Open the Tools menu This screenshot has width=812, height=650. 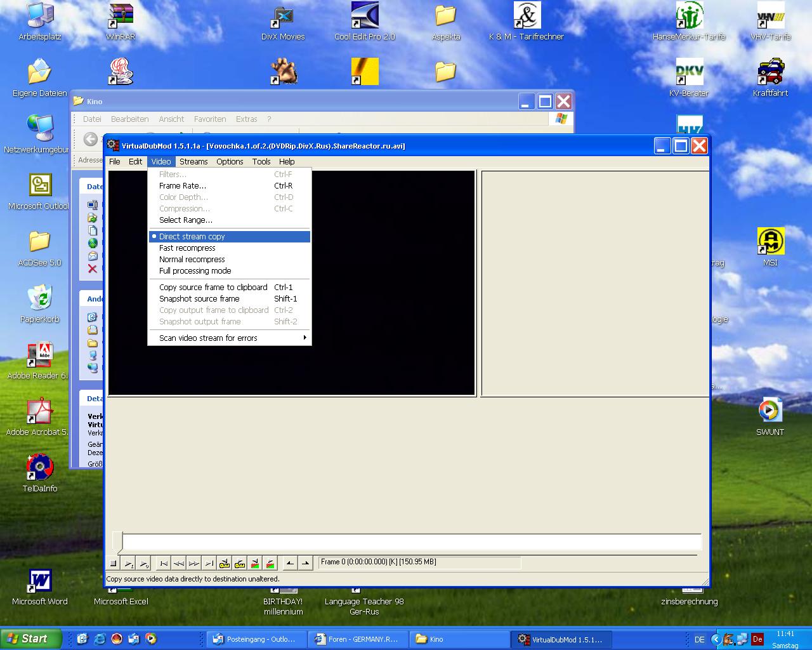pyautogui.click(x=261, y=161)
